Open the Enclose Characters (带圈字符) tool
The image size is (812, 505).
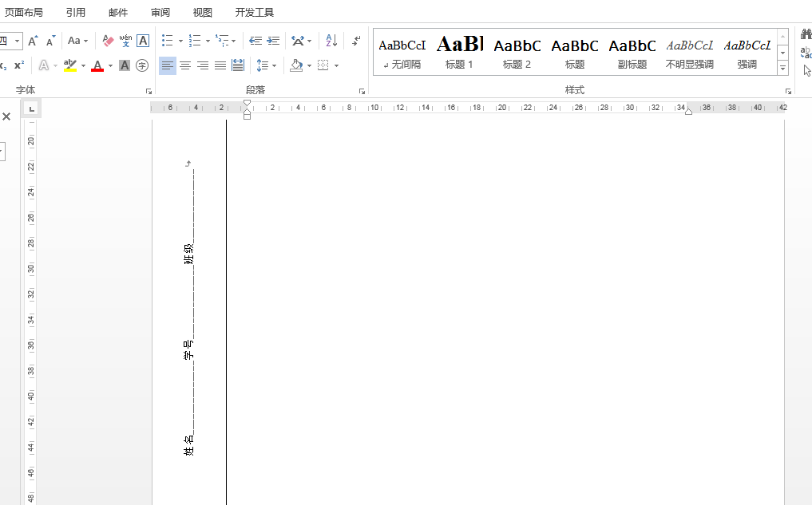point(141,65)
